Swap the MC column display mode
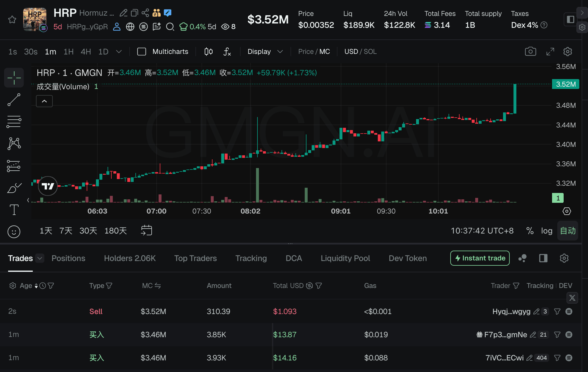This screenshot has height=372, width=588. 158,286
